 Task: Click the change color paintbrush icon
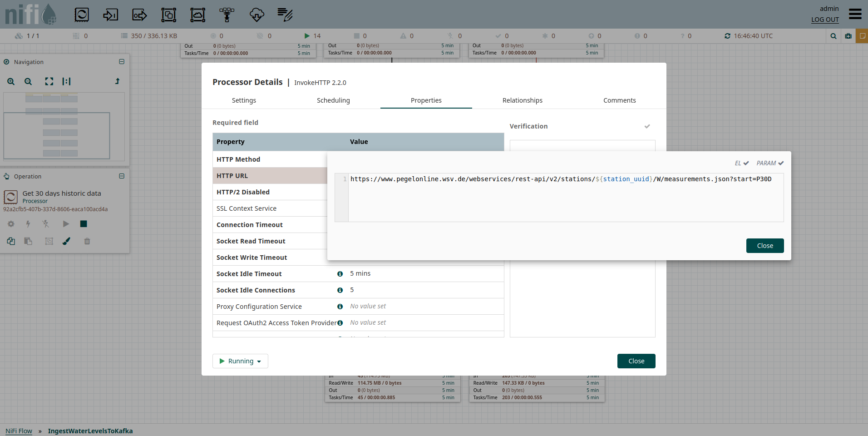(66, 241)
